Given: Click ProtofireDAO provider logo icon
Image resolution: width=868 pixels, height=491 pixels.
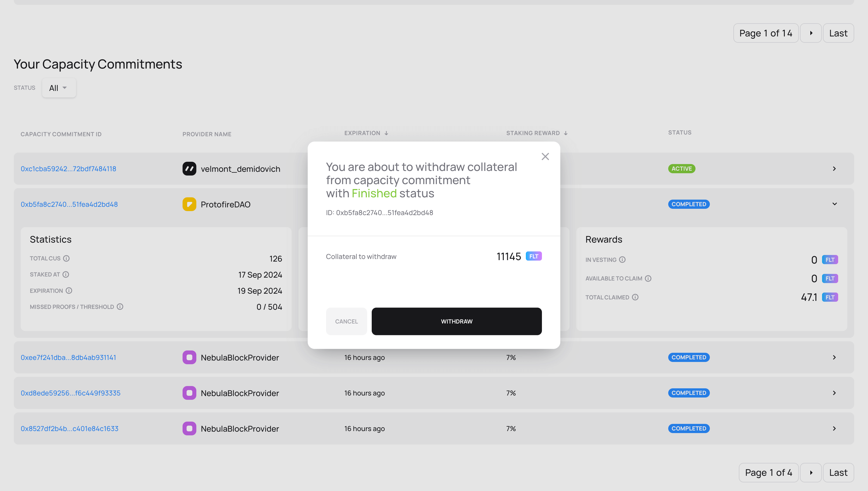Looking at the screenshot, I should pos(189,204).
